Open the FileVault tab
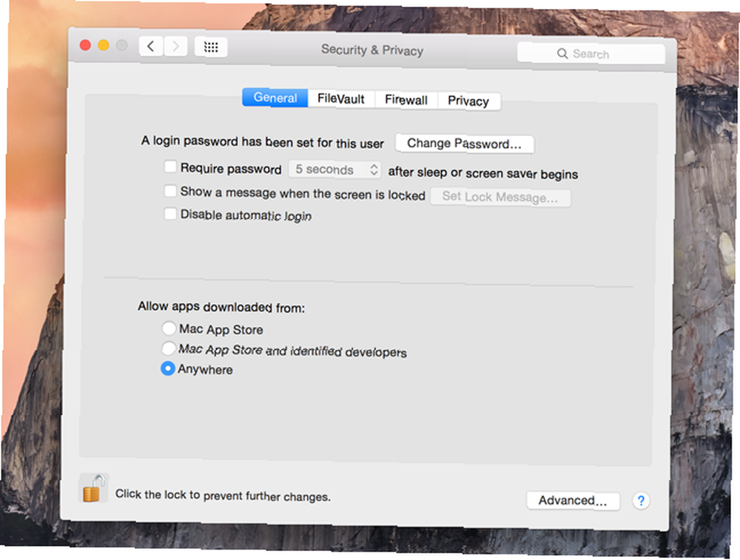 click(x=340, y=98)
